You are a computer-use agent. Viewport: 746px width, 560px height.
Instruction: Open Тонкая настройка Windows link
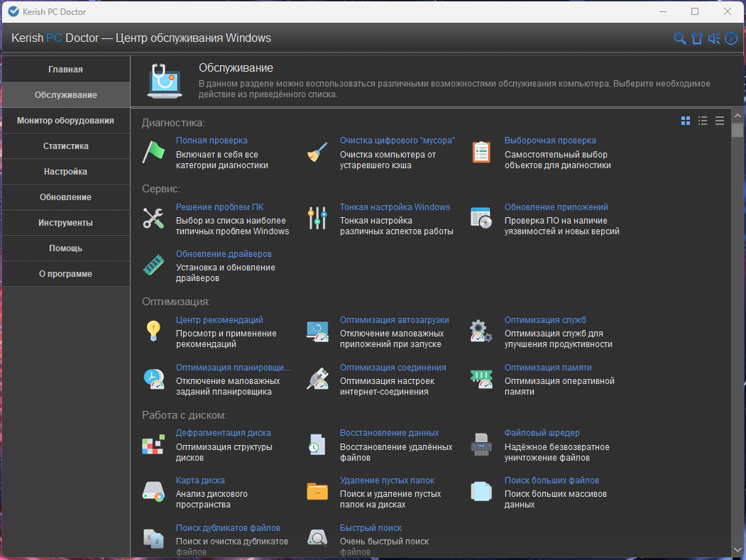[395, 207]
